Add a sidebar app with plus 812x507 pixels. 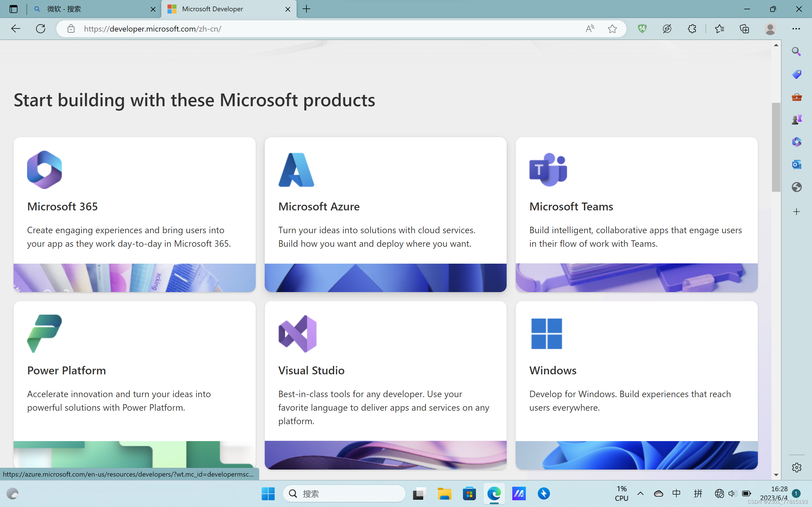(x=796, y=212)
